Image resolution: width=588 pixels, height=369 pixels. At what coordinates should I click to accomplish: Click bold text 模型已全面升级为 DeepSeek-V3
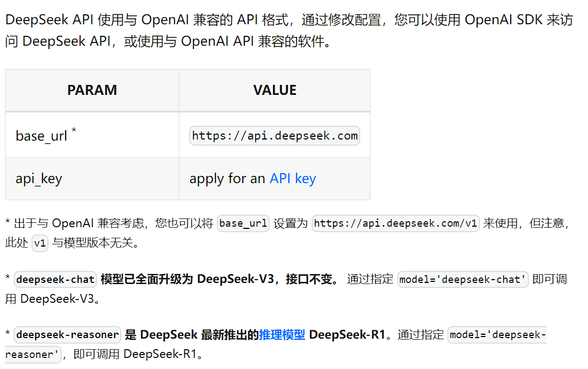point(188,280)
